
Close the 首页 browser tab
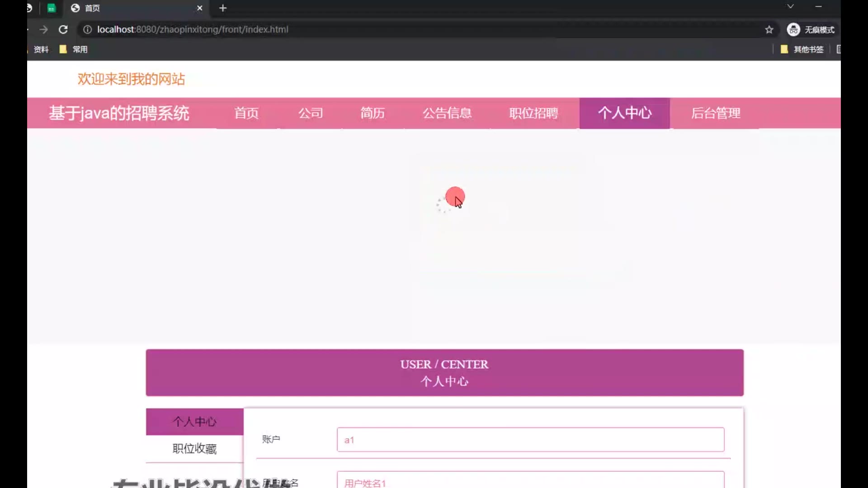[x=199, y=8]
